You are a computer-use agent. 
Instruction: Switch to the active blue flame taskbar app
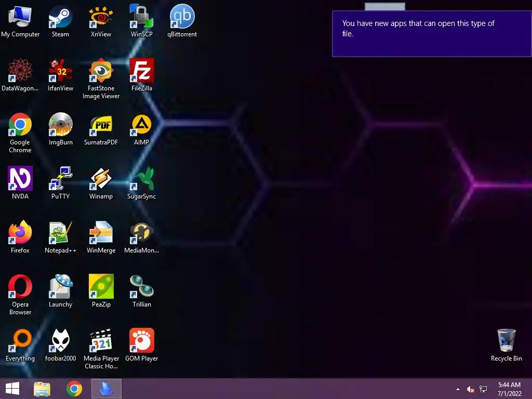point(106,389)
